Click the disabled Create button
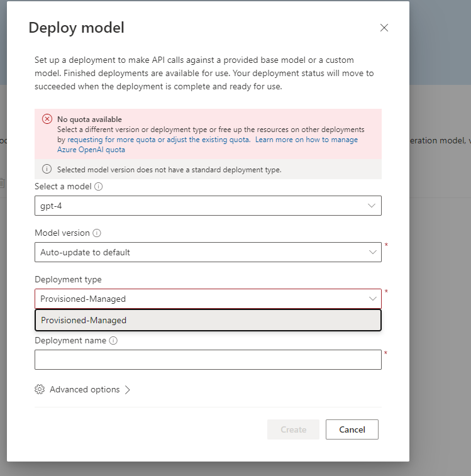This screenshot has height=476, width=471. pos(293,429)
